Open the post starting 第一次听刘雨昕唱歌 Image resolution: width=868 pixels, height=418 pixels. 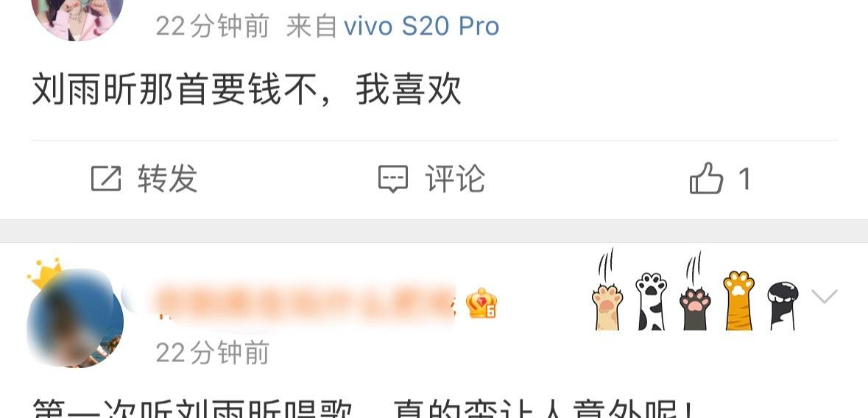click(363, 408)
